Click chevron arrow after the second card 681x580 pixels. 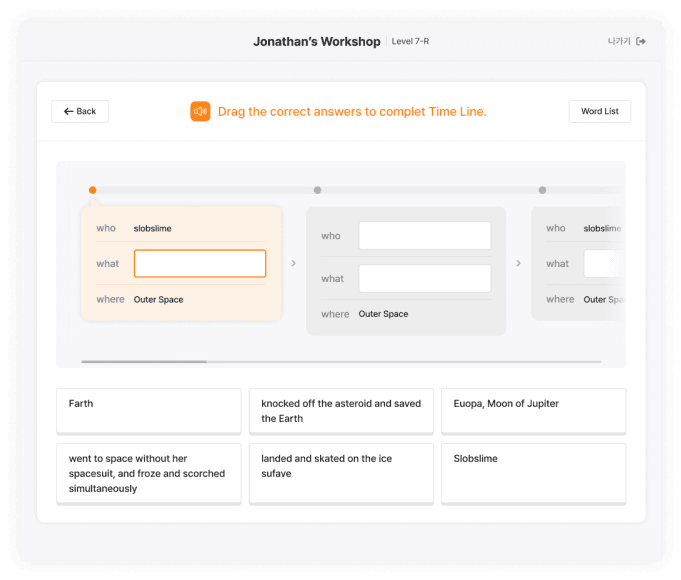(518, 264)
